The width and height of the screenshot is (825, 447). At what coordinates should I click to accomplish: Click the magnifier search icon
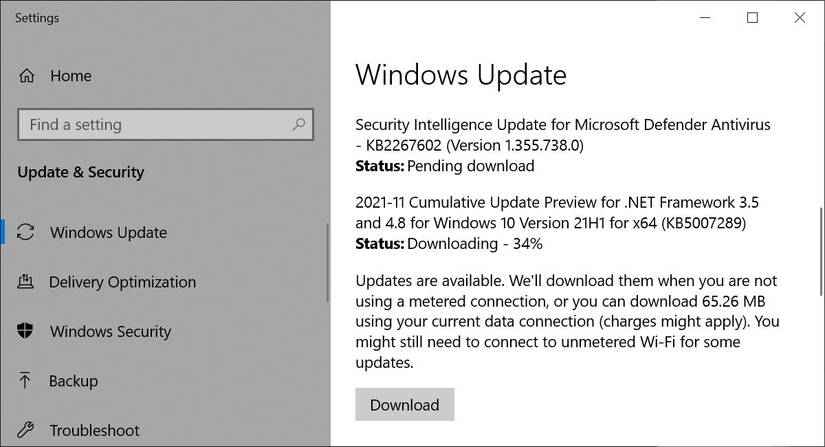(x=299, y=125)
